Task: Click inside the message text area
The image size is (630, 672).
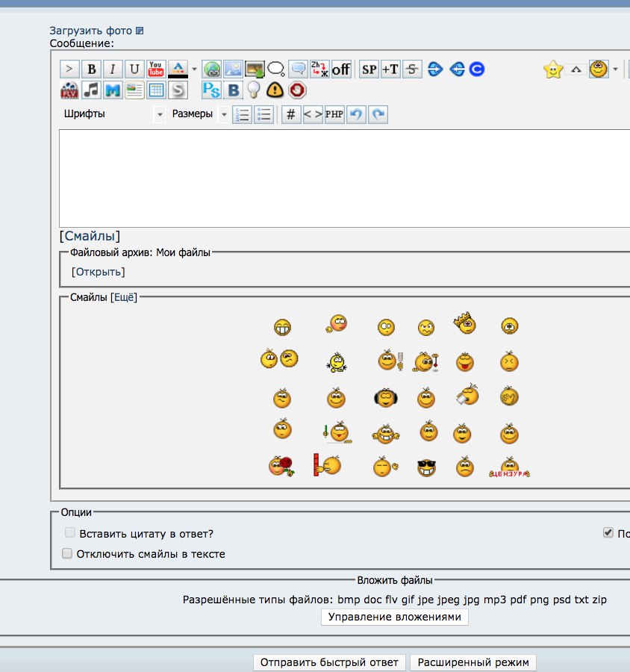Action: (343, 178)
